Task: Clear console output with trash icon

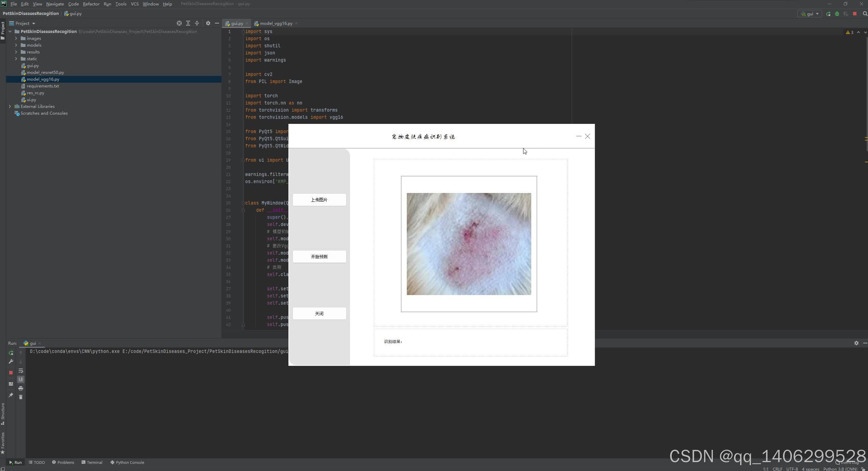Action: click(x=21, y=397)
